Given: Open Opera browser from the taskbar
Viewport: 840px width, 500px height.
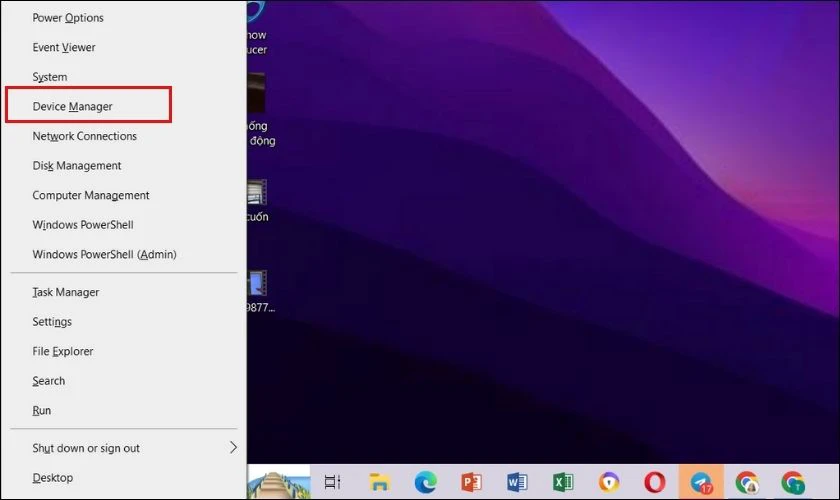Looking at the screenshot, I should pos(655,482).
